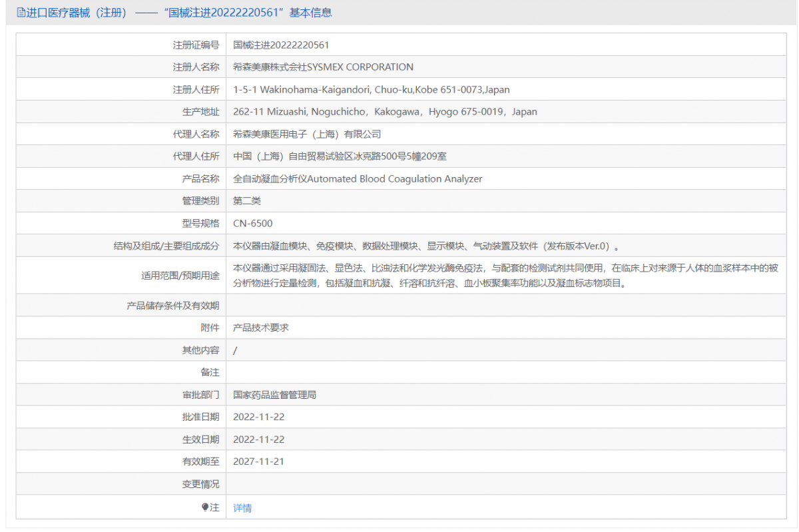Screen dimensions: 799x532
Task: Click approving department 国家药品监督管理局
Action: (x=274, y=395)
